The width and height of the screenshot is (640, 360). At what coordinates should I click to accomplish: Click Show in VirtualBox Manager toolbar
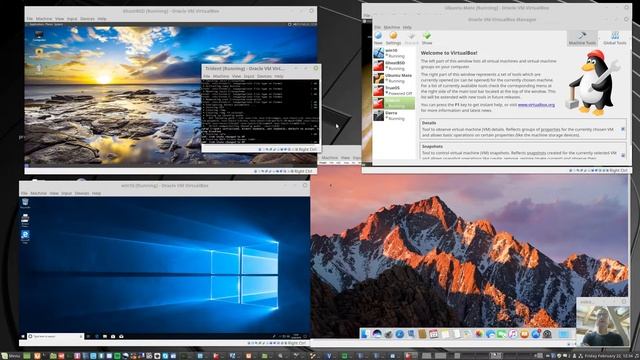point(427,38)
